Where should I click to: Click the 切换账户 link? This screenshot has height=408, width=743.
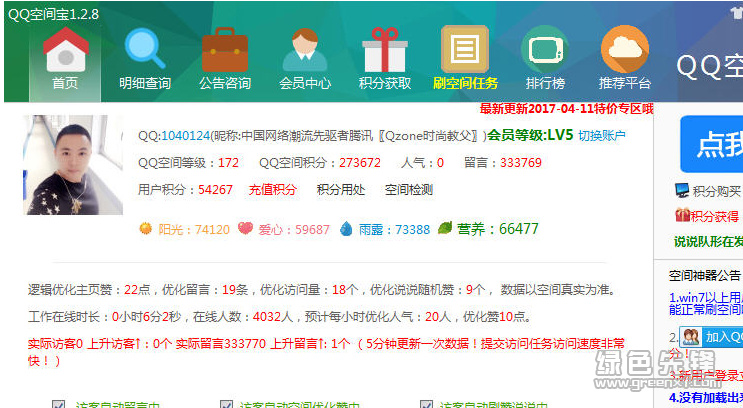coord(602,136)
